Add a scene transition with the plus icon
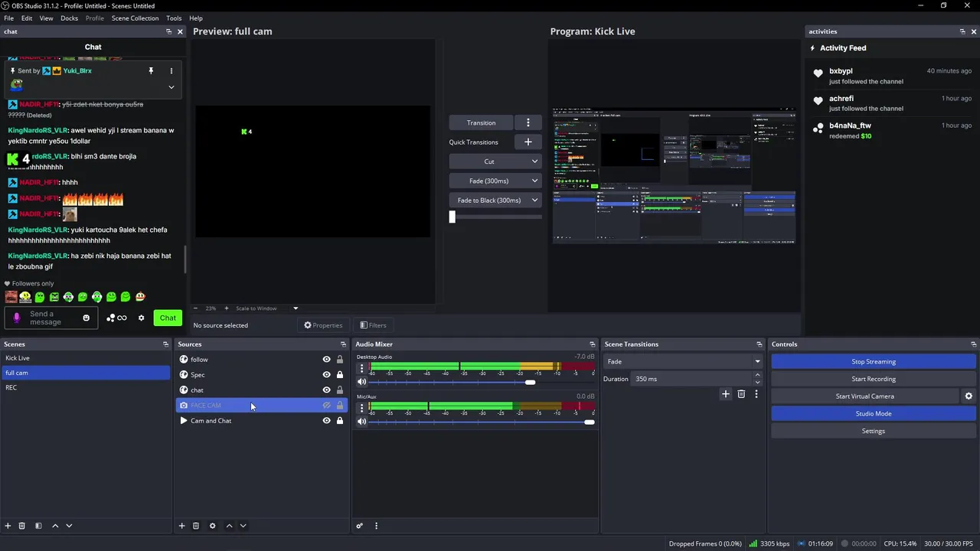980x551 pixels. click(x=726, y=394)
